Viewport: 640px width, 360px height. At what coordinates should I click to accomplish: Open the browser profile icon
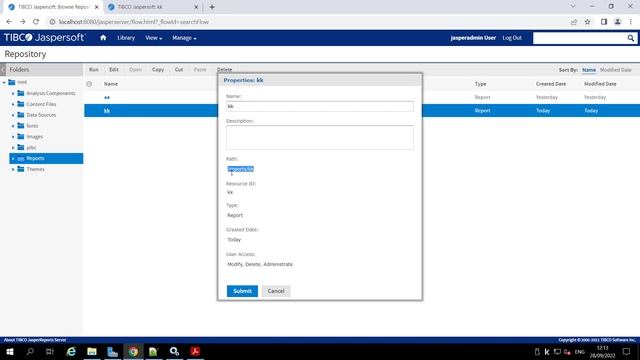click(618, 22)
